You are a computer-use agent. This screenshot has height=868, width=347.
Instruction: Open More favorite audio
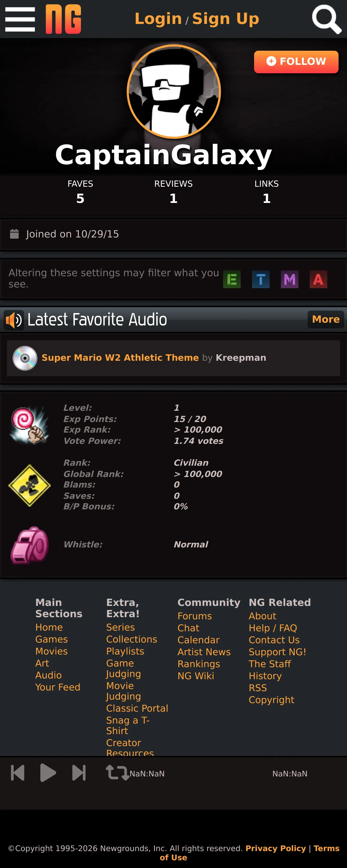(x=325, y=319)
